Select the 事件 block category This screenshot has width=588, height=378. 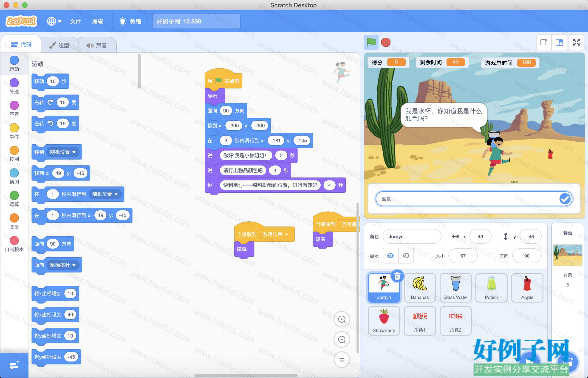[x=14, y=131]
